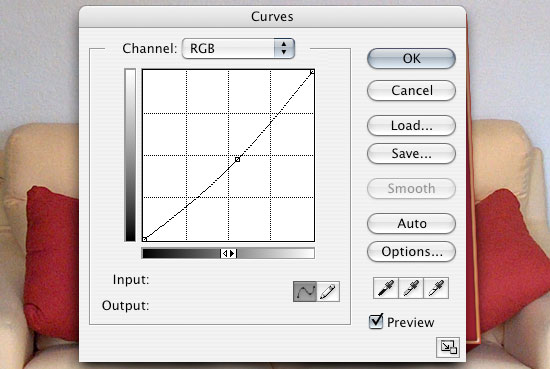Open the Channel RGB dropdown
Viewport: 550px width, 369px height.
click(x=238, y=48)
